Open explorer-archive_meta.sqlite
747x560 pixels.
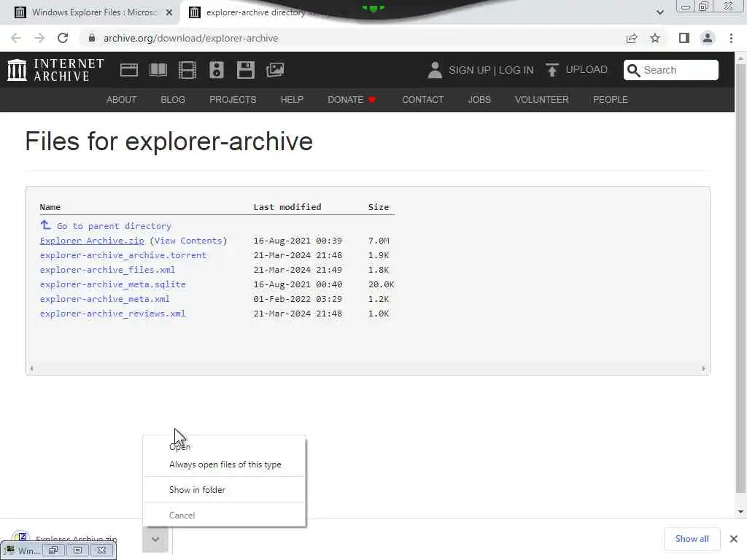point(112,284)
